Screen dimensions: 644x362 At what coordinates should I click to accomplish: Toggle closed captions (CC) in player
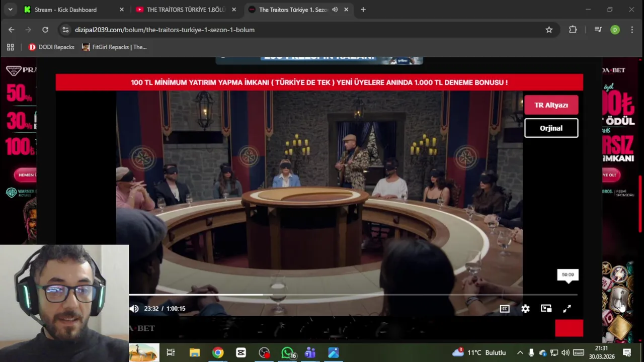(x=505, y=309)
